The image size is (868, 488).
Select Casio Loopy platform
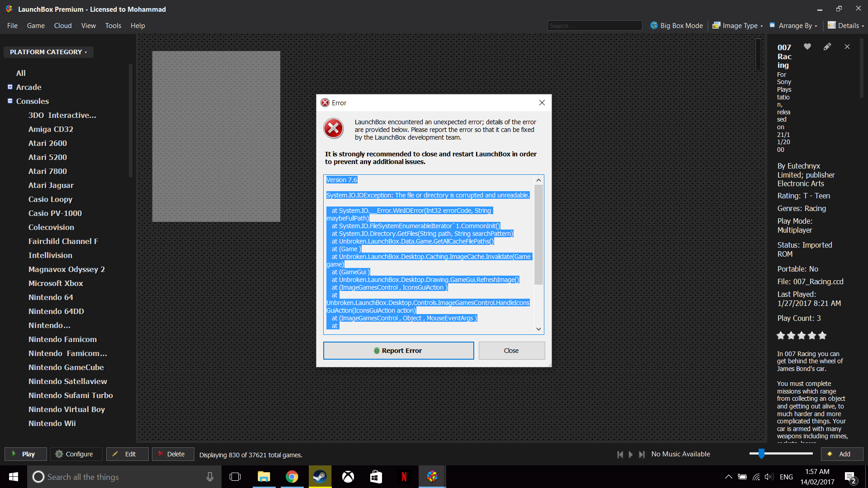(x=50, y=199)
